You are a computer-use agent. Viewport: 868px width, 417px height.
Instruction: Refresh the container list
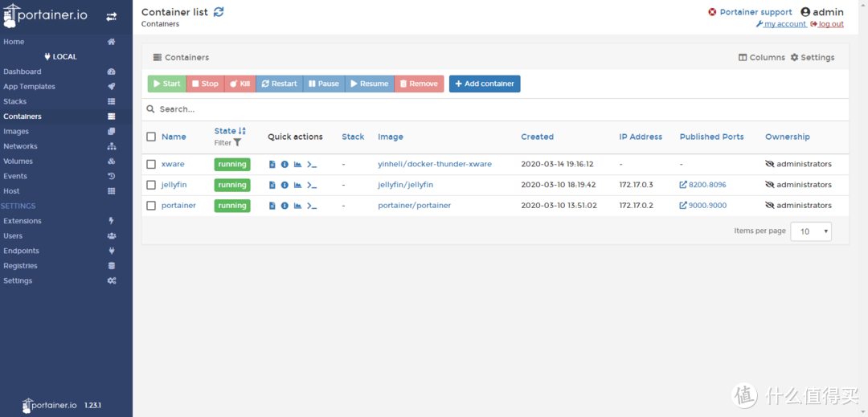tap(219, 12)
